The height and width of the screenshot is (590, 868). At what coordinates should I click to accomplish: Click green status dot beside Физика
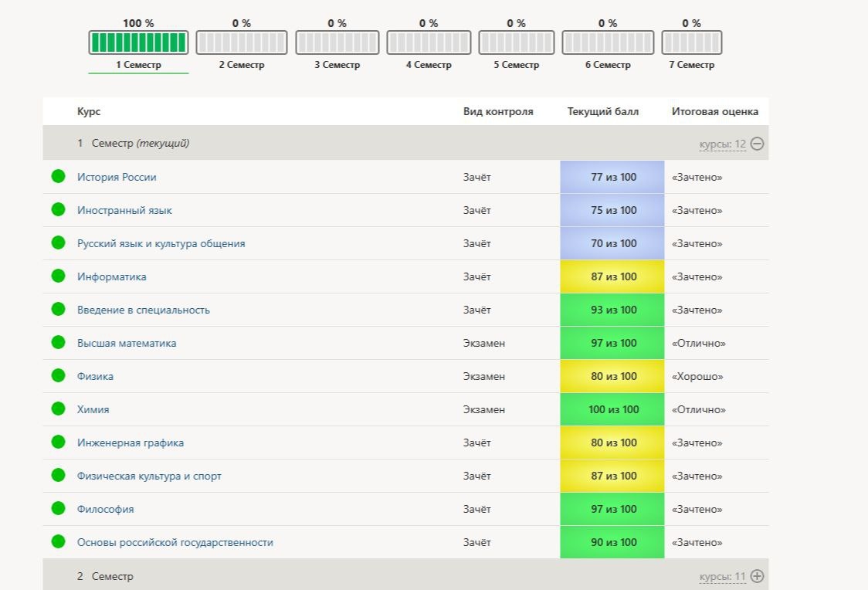[x=58, y=376]
